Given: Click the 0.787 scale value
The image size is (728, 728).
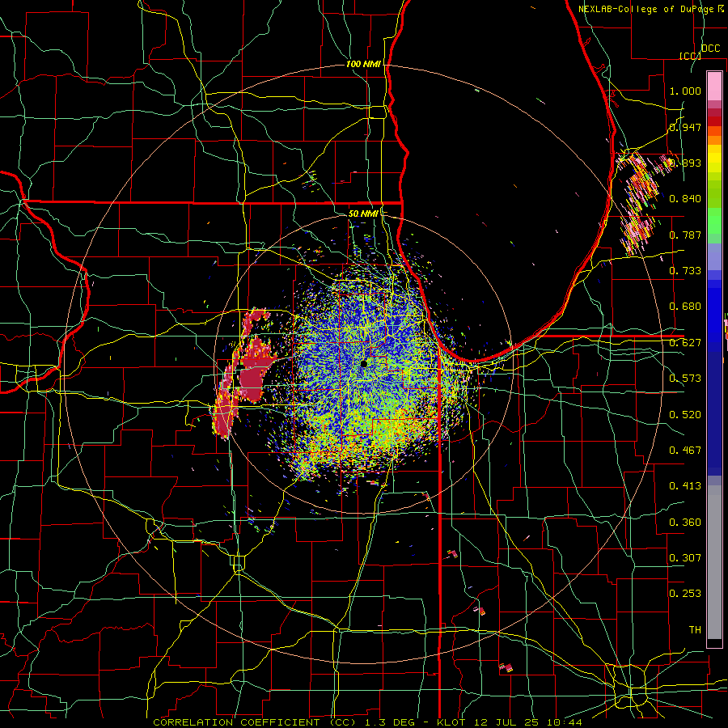Looking at the screenshot, I should click(685, 235).
